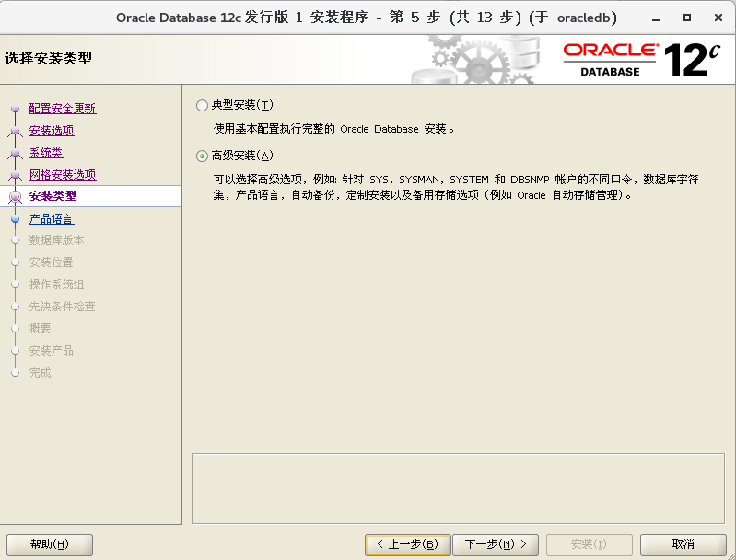
Task: Cancel the installer with 取消
Action: [683, 544]
